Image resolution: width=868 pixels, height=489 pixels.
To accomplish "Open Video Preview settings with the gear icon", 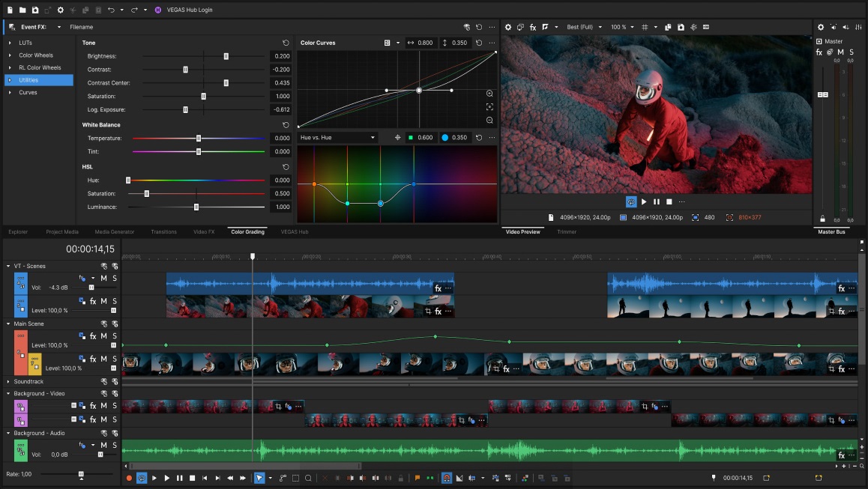I will (508, 26).
